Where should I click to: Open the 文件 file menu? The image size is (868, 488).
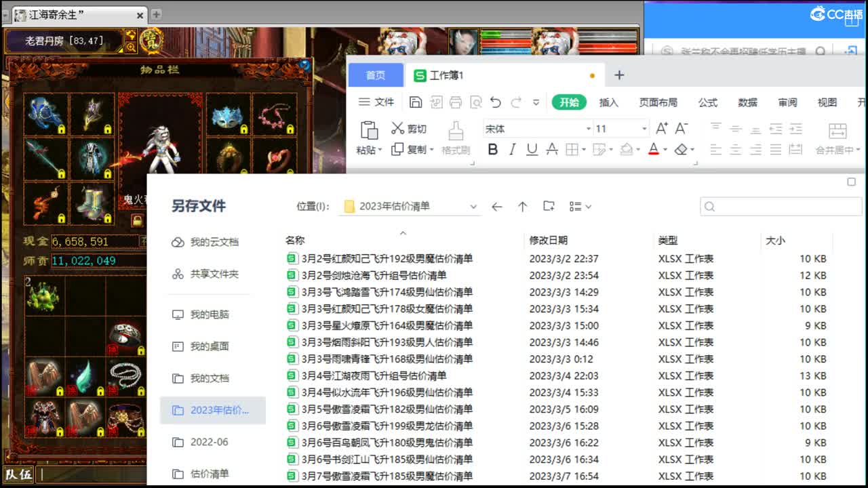click(x=376, y=102)
